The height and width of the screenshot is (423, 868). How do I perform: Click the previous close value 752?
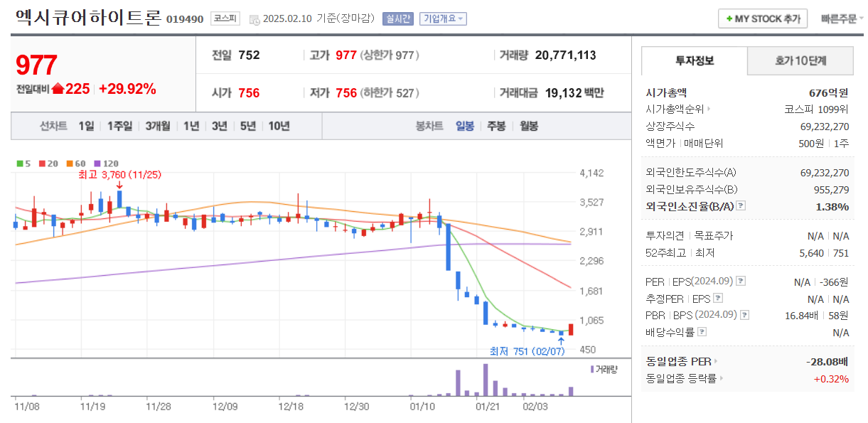point(249,55)
